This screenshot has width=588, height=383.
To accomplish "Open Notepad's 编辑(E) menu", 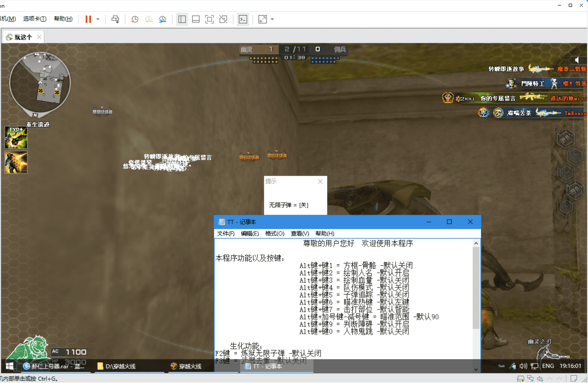I will [249, 234].
